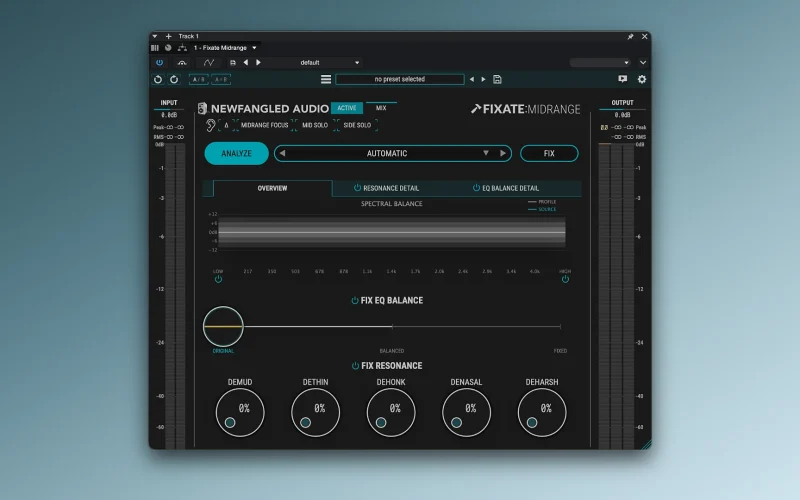
Task: Click the undo arrow in plugin toolbar
Action: pos(158,79)
